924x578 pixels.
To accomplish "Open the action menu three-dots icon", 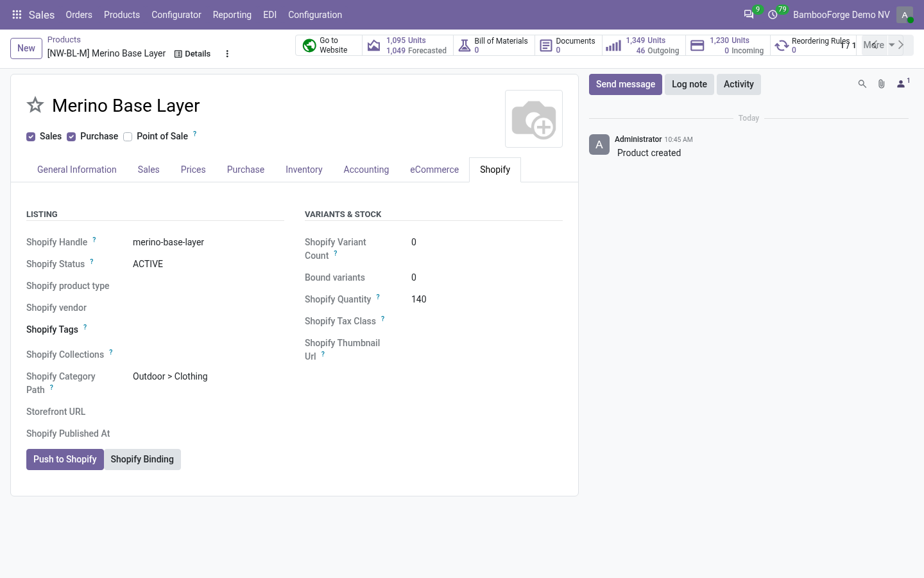I will click(x=227, y=54).
